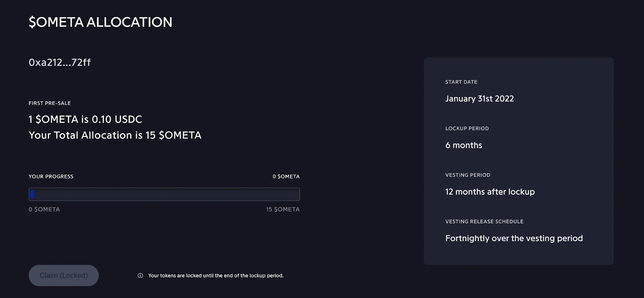
Task: Click the START DATE label
Action: [461, 82]
